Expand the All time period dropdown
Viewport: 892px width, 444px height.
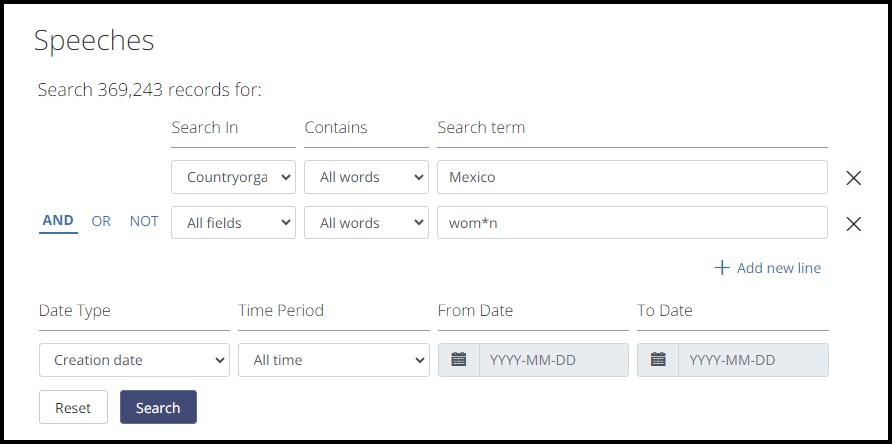point(333,360)
